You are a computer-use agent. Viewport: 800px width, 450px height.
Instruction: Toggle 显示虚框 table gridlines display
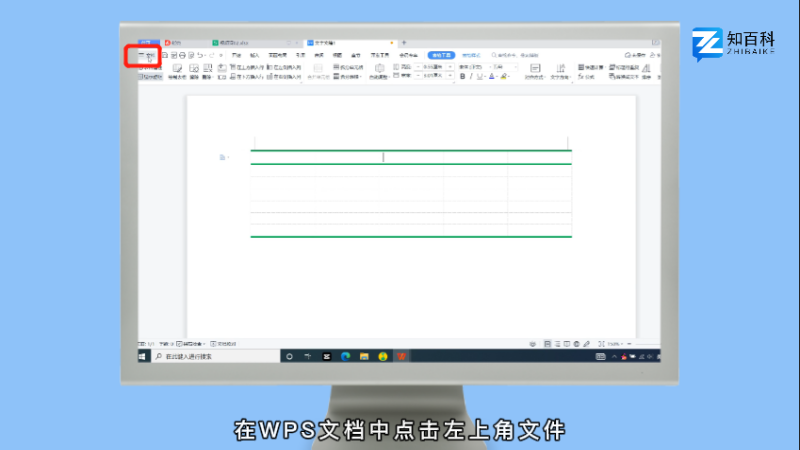click(151, 77)
